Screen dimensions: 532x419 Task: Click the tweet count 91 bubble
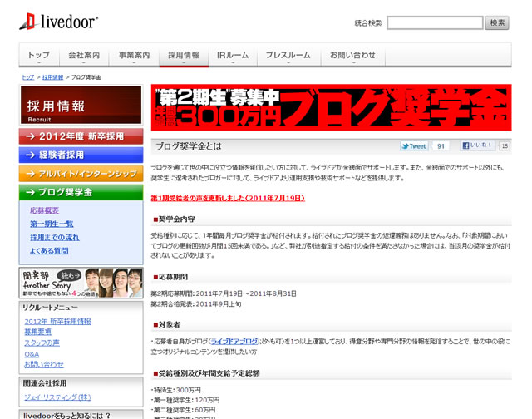coord(441,146)
